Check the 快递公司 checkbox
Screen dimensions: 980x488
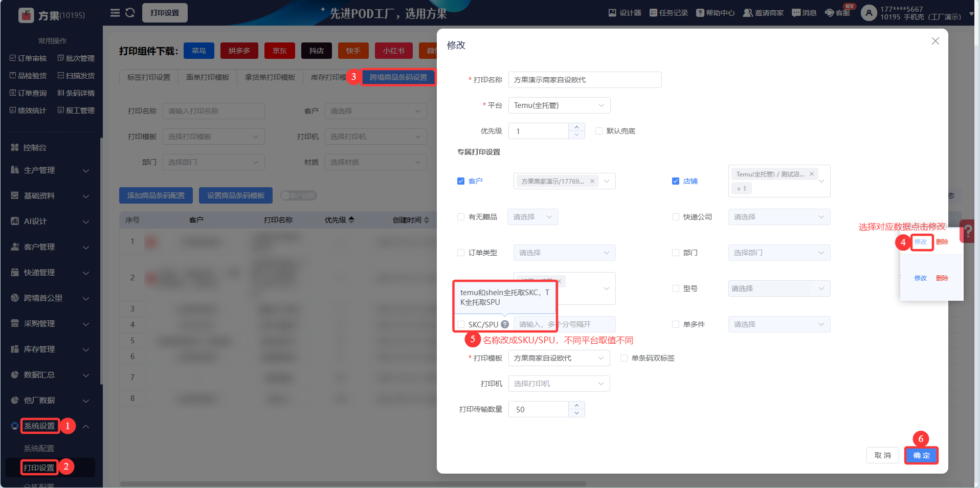(676, 217)
